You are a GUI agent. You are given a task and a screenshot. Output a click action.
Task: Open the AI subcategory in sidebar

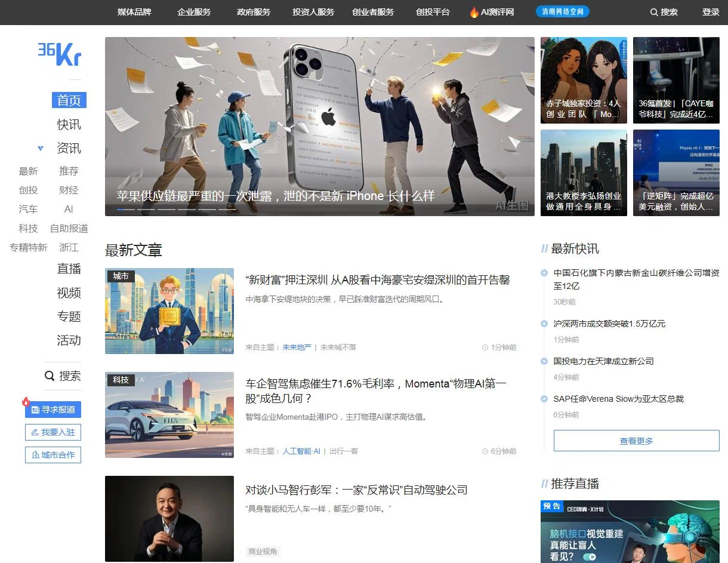pyautogui.click(x=69, y=210)
